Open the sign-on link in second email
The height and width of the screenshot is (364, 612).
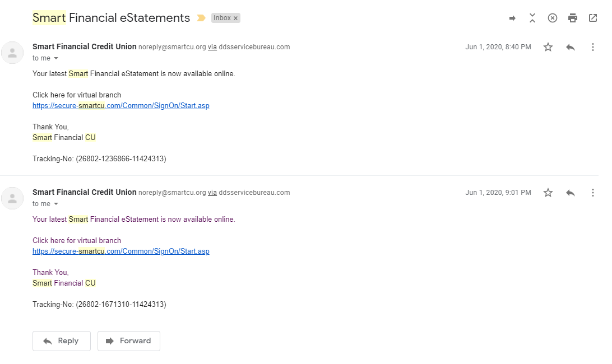coord(120,251)
